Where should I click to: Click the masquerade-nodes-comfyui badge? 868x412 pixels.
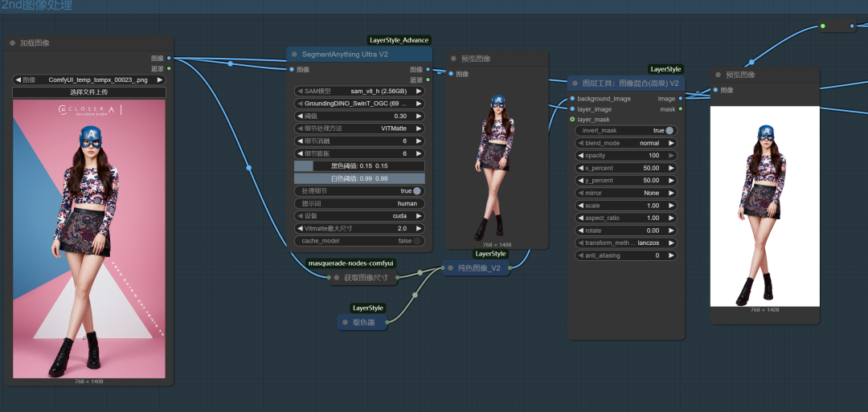tap(351, 263)
